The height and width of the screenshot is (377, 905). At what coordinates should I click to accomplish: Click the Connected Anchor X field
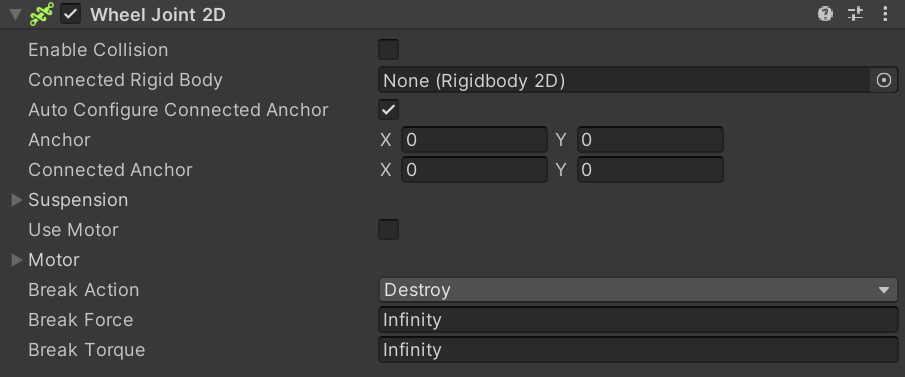click(474, 170)
